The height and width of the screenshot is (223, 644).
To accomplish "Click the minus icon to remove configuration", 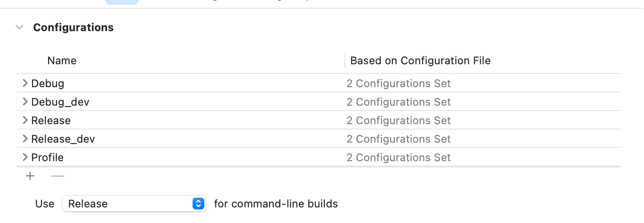I will click(57, 176).
